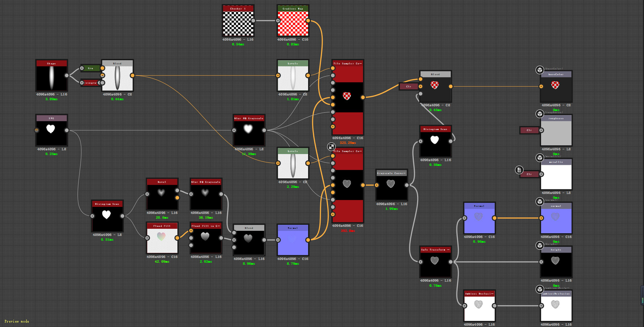
Task: Select the Levels node timed 1.81ms
Action: tap(293, 76)
